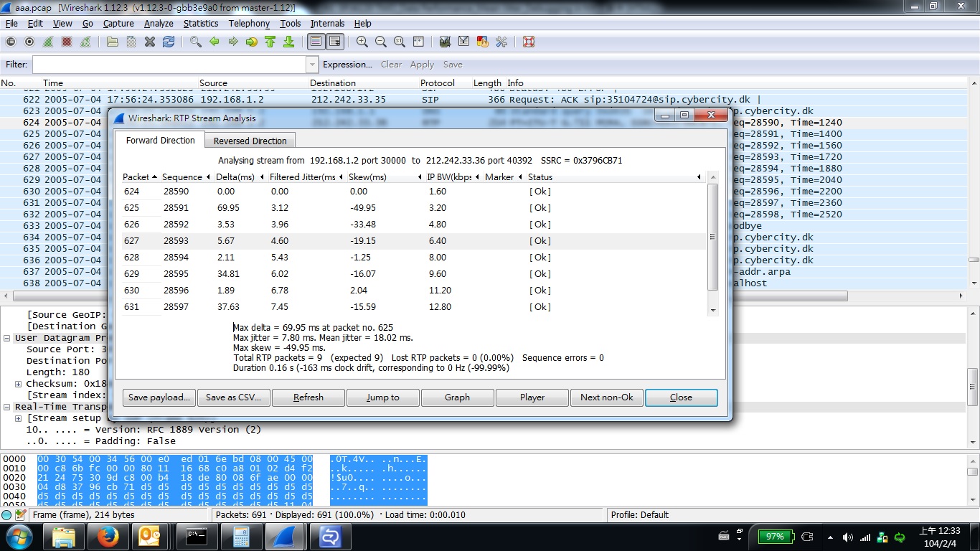The image size is (980, 551).
Task: Open coloring rules editor icon
Action: [x=483, y=42]
